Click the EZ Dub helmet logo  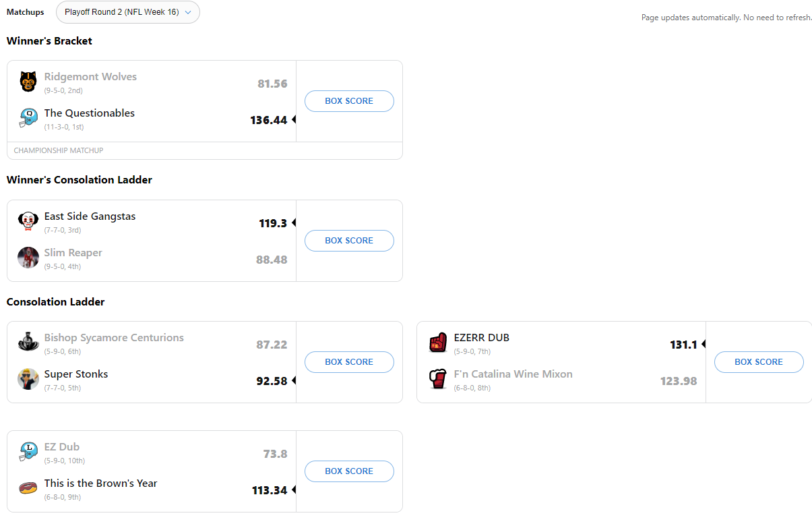[28, 452]
